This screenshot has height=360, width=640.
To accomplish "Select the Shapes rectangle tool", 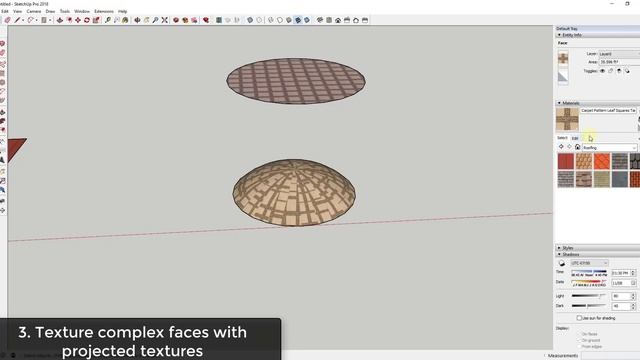I will point(44,20).
